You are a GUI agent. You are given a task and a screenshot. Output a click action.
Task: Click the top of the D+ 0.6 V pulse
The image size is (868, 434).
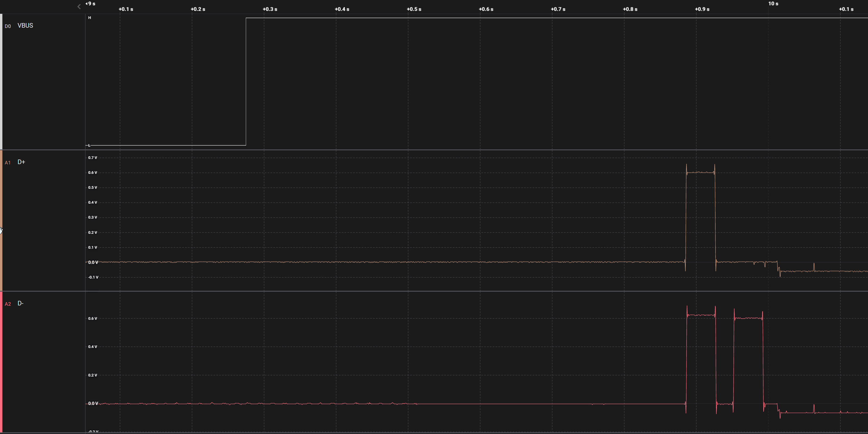point(701,173)
